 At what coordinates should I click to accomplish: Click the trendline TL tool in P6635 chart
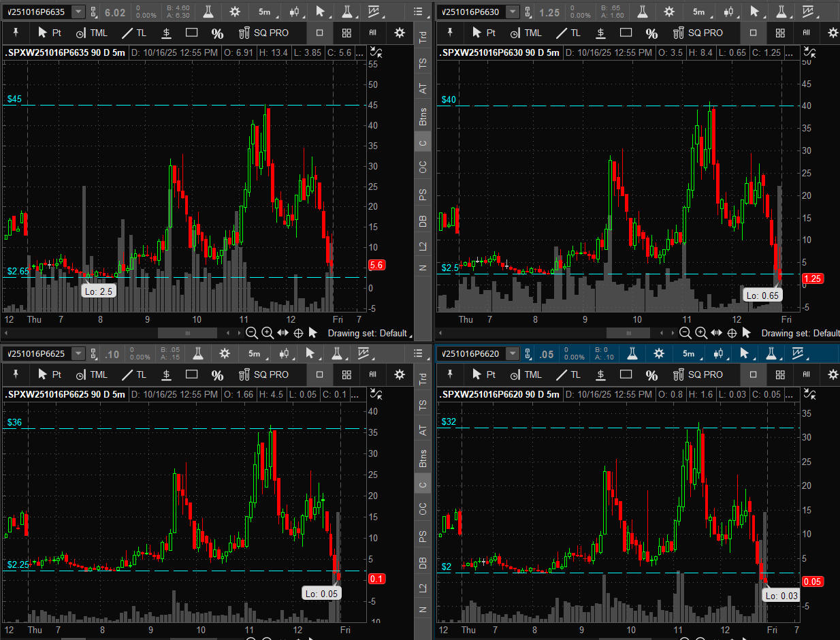coord(133,33)
